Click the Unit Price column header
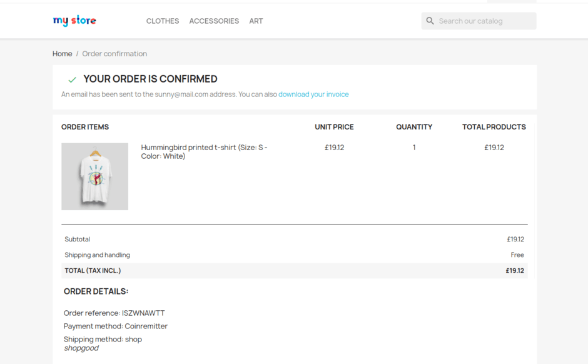The width and height of the screenshot is (588, 364). (x=334, y=127)
